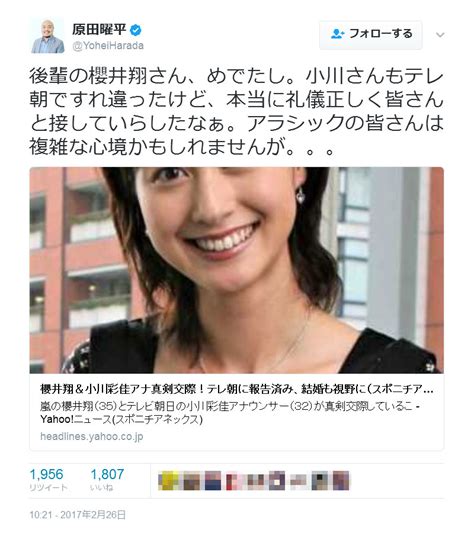Click the fourth red-pink liker avatar
Screen dimensions: 474x533
[x=234, y=481]
